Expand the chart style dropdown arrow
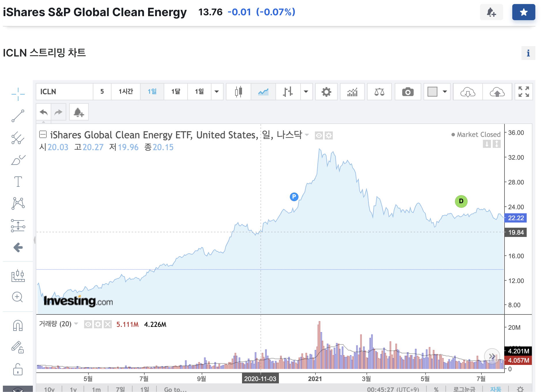The width and height of the screenshot is (548, 392). 306,92
